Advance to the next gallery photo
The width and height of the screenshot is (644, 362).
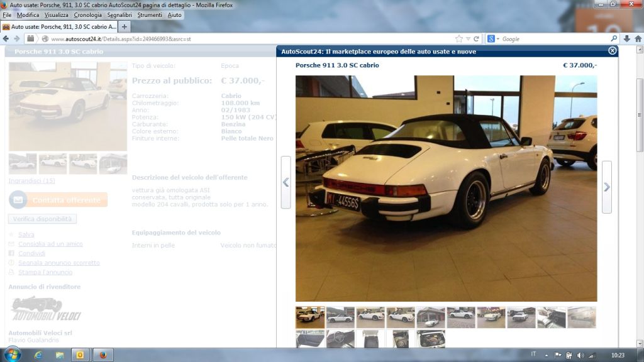point(607,187)
